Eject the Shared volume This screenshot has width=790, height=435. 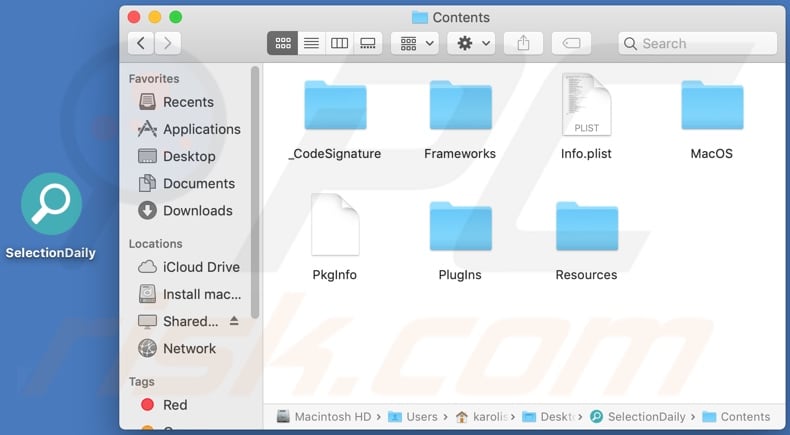(x=234, y=321)
